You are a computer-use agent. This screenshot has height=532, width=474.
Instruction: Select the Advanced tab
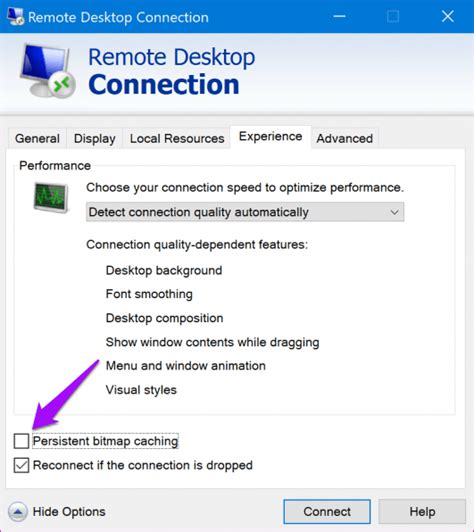click(x=345, y=138)
